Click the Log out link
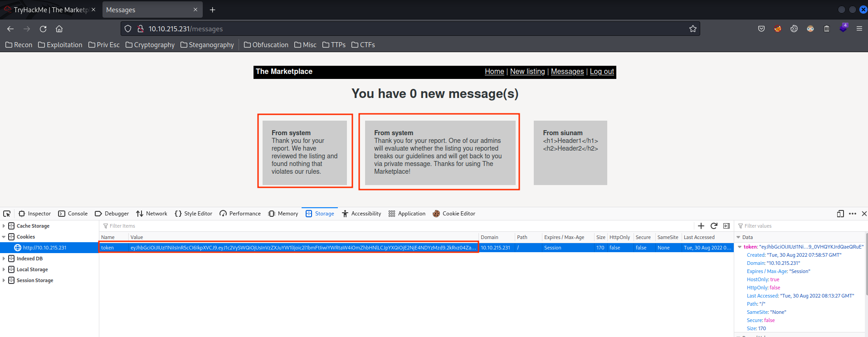 [x=602, y=71]
